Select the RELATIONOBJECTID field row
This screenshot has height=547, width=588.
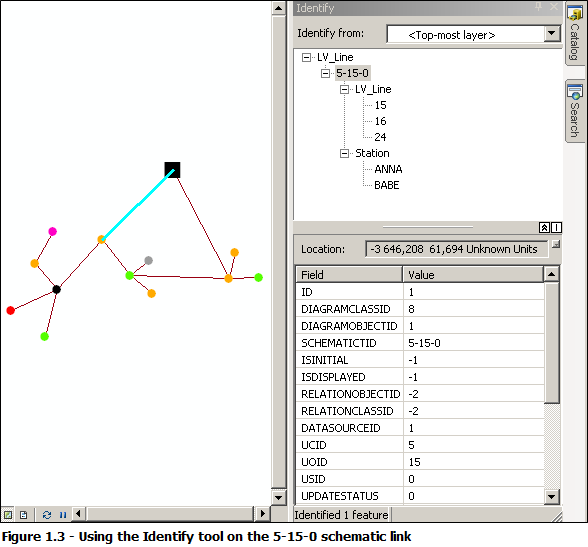pos(420,394)
